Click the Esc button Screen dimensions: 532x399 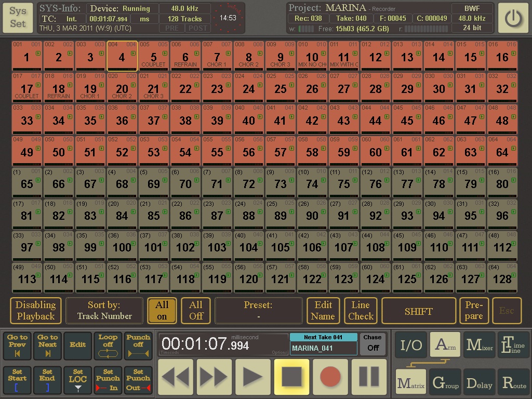507,311
